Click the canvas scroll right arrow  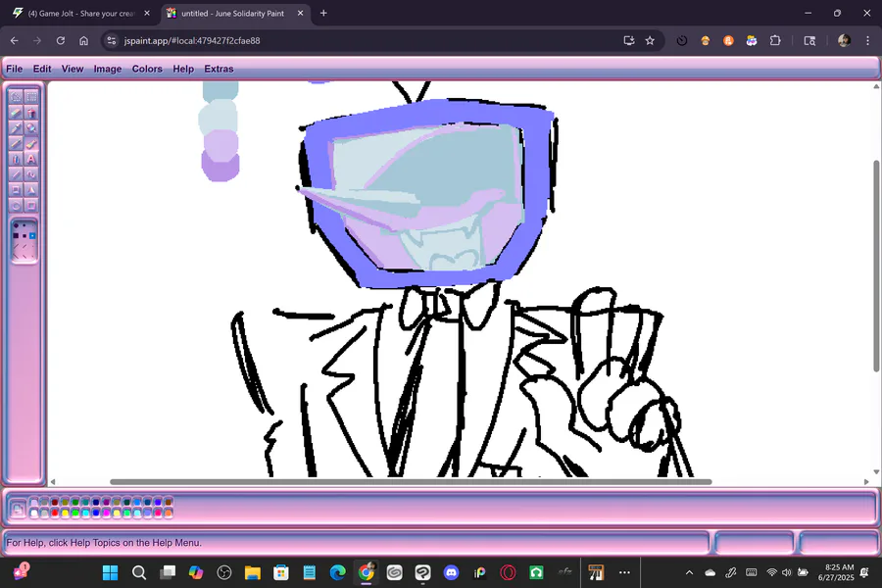pyautogui.click(x=866, y=481)
